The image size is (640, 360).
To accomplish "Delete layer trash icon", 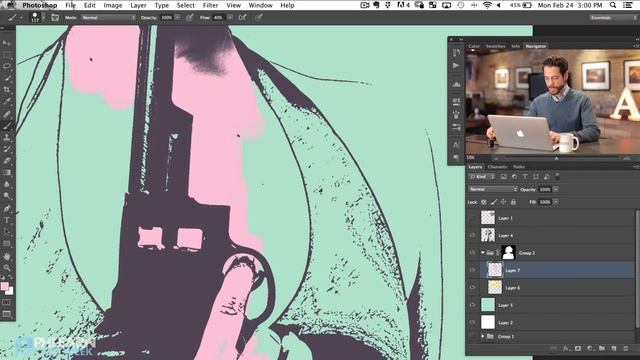I will pyautogui.click(x=625, y=349).
